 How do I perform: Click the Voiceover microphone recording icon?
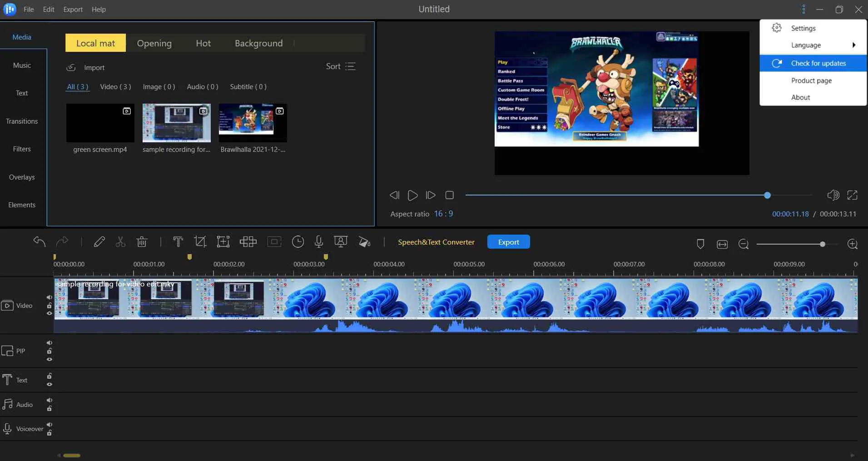[x=319, y=241]
